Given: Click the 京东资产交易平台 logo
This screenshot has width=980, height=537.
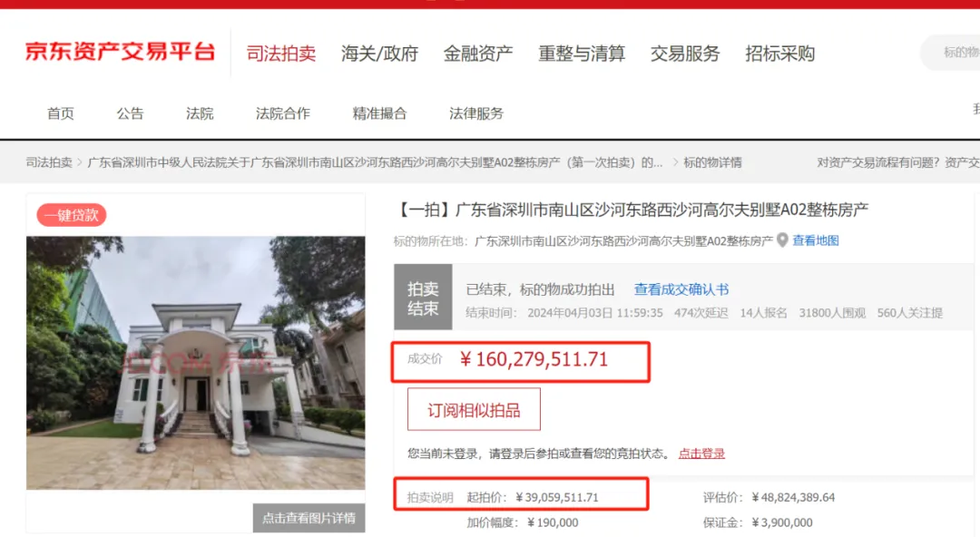Looking at the screenshot, I should click(120, 52).
